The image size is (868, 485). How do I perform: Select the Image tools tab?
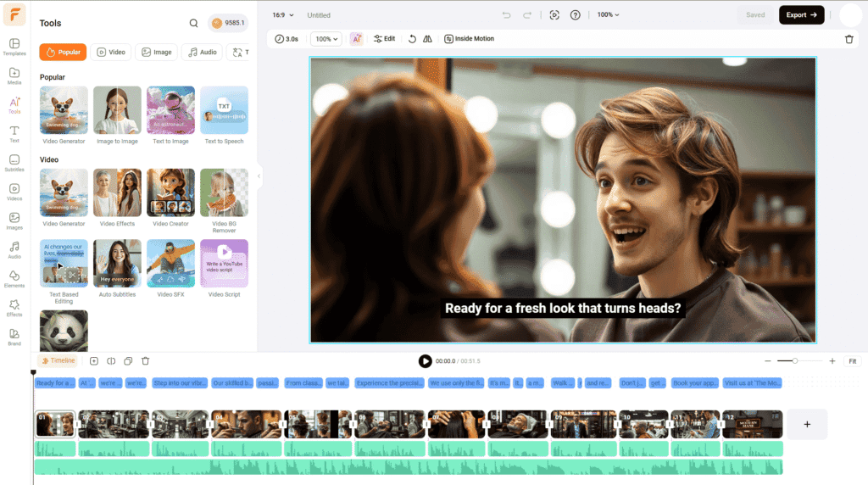156,52
